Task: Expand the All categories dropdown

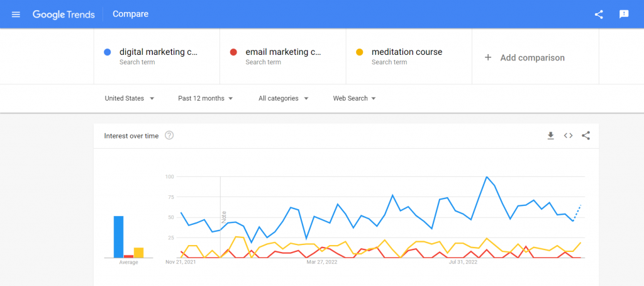Action: 283,98
